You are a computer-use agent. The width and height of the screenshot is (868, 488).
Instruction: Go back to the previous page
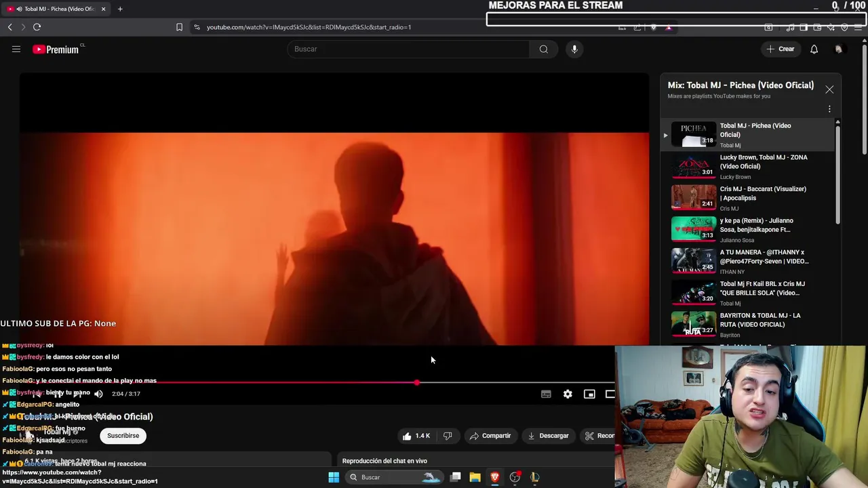[9, 27]
